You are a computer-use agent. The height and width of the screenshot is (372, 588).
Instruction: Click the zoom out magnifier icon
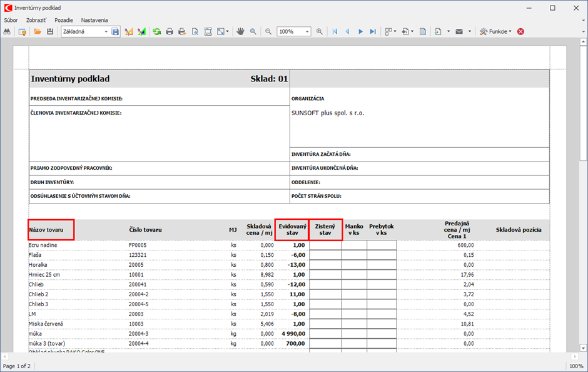point(268,31)
